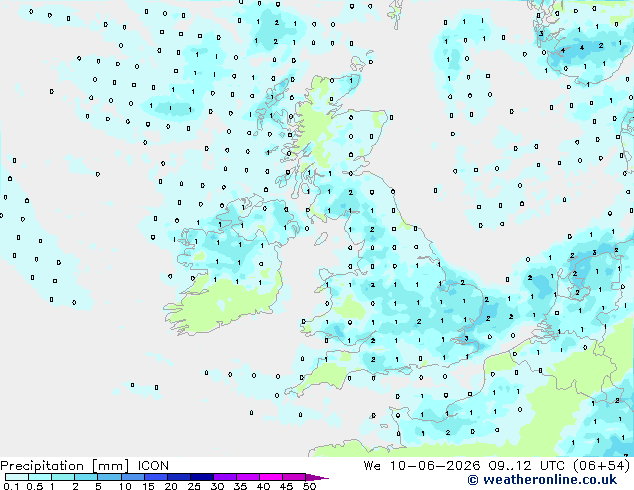Select the legend swatch between 20 and 25
Viewport: 634px width, 490px height.
[178, 477]
